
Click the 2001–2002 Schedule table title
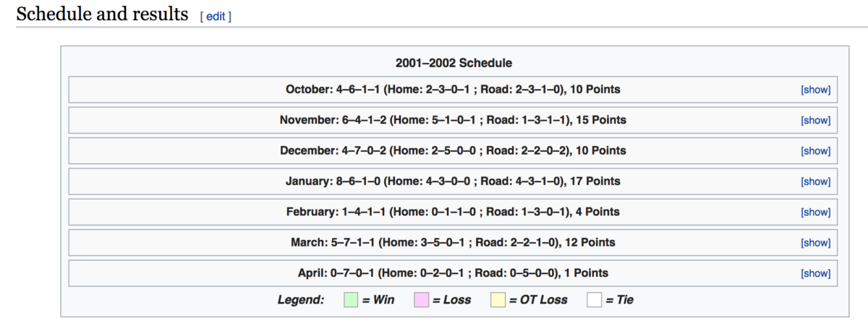(454, 63)
